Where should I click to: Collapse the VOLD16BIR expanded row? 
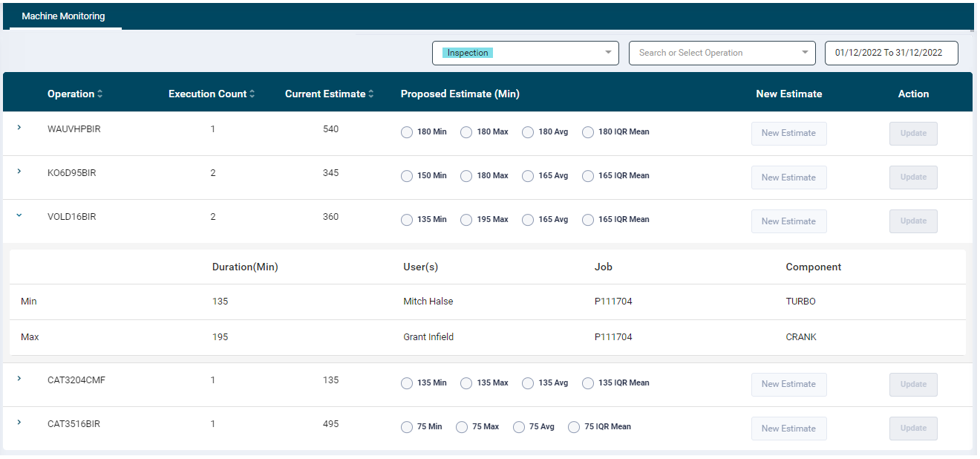point(19,215)
